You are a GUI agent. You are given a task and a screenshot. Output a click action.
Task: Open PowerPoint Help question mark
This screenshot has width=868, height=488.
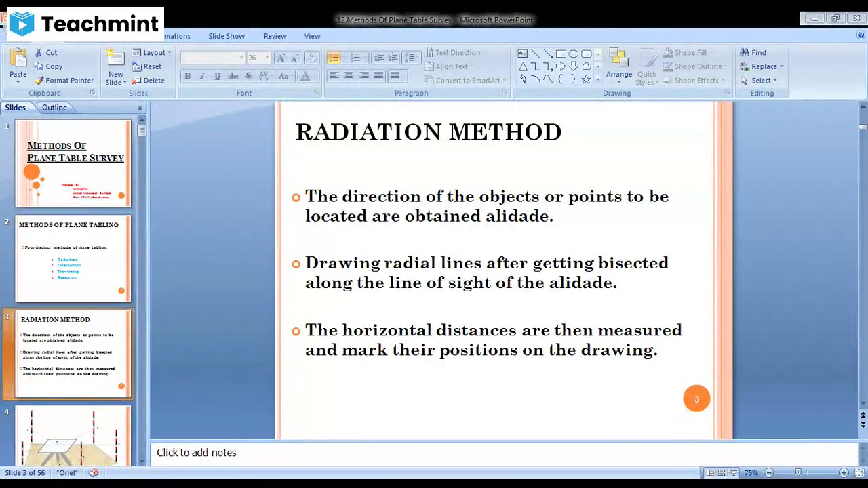click(861, 35)
